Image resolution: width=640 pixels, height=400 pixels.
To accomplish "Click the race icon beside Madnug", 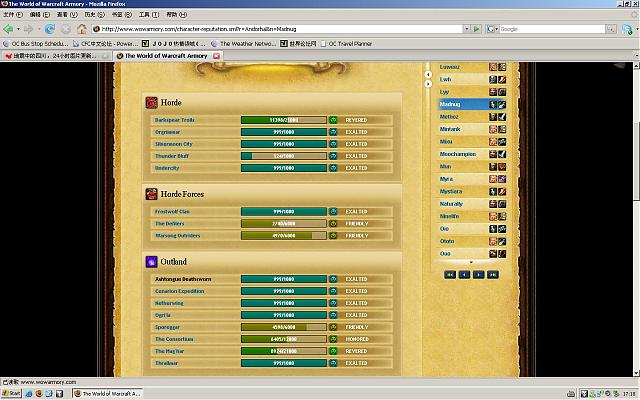I will coord(493,104).
